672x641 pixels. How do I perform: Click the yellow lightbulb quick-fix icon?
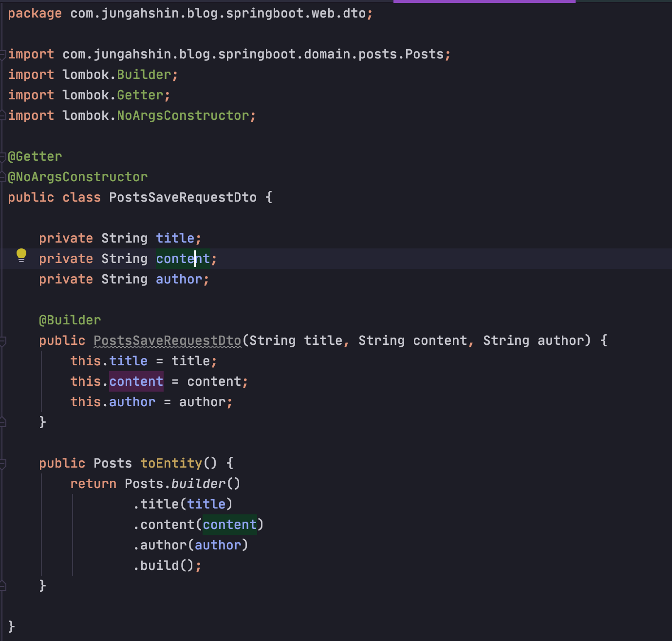21,255
